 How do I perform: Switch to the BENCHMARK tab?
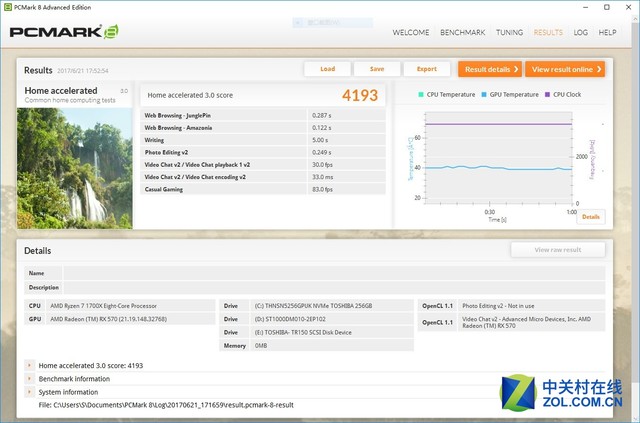tap(462, 32)
